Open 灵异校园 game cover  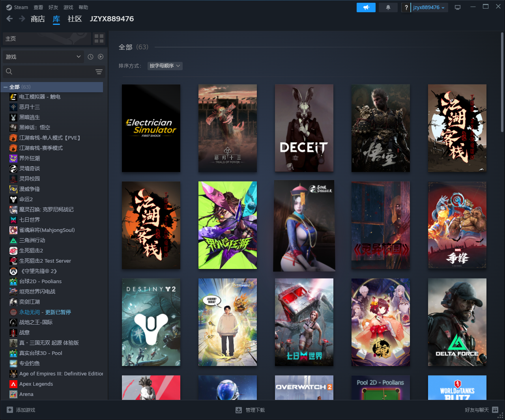tap(381, 225)
